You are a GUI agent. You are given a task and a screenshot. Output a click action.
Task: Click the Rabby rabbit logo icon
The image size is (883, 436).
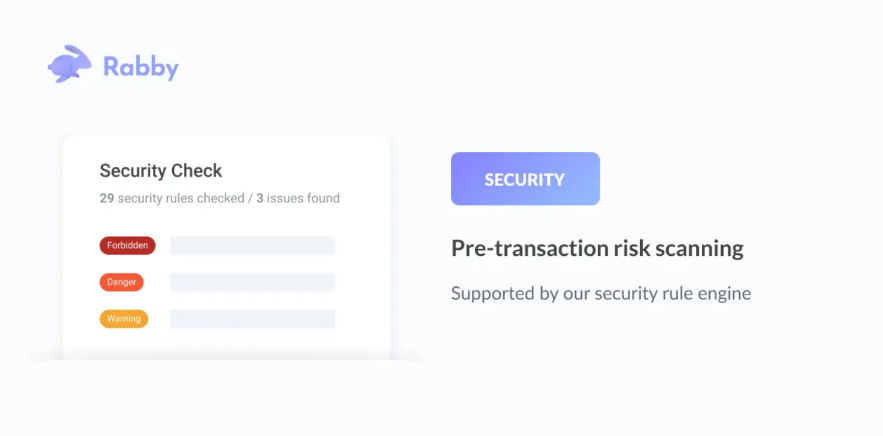tap(69, 64)
